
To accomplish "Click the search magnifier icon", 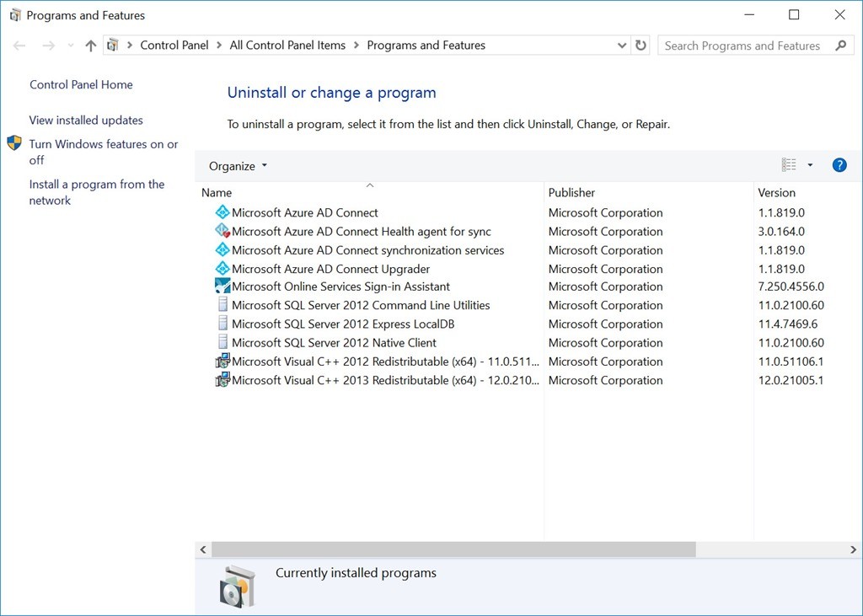I will pyautogui.click(x=840, y=46).
